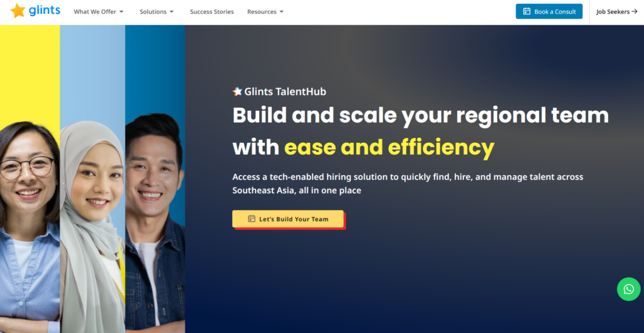This screenshot has height=333, width=644.
Task: Select the Resources menu label
Action: [x=262, y=12]
